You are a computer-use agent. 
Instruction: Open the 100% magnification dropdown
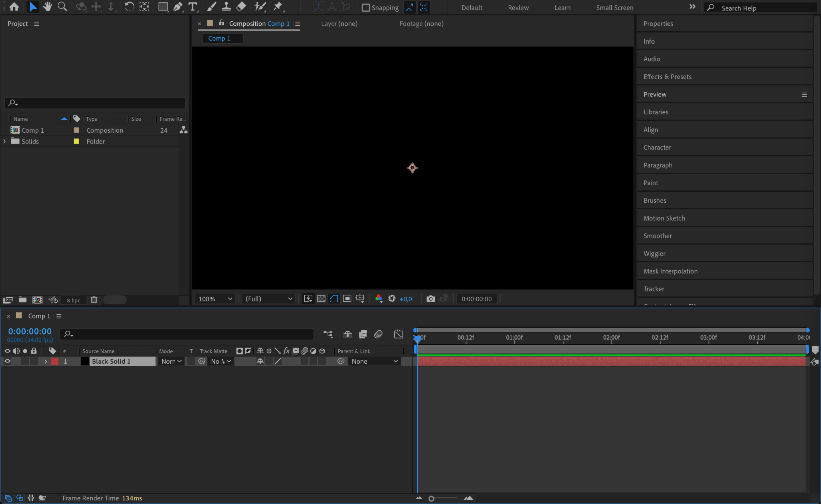point(215,299)
